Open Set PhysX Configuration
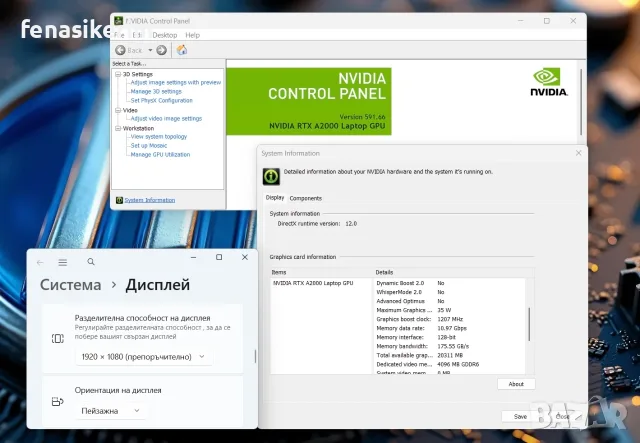The image size is (640, 443). pyautogui.click(x=162, y=100)
